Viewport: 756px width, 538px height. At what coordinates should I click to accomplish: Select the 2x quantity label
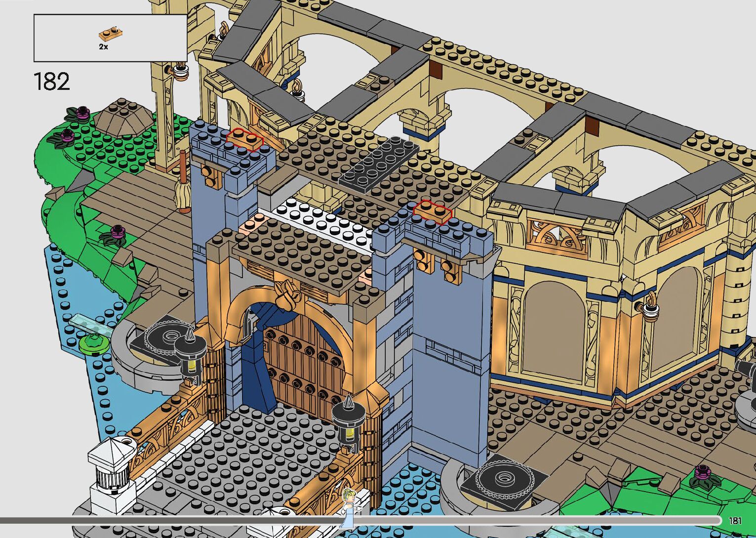coord(104,47)
